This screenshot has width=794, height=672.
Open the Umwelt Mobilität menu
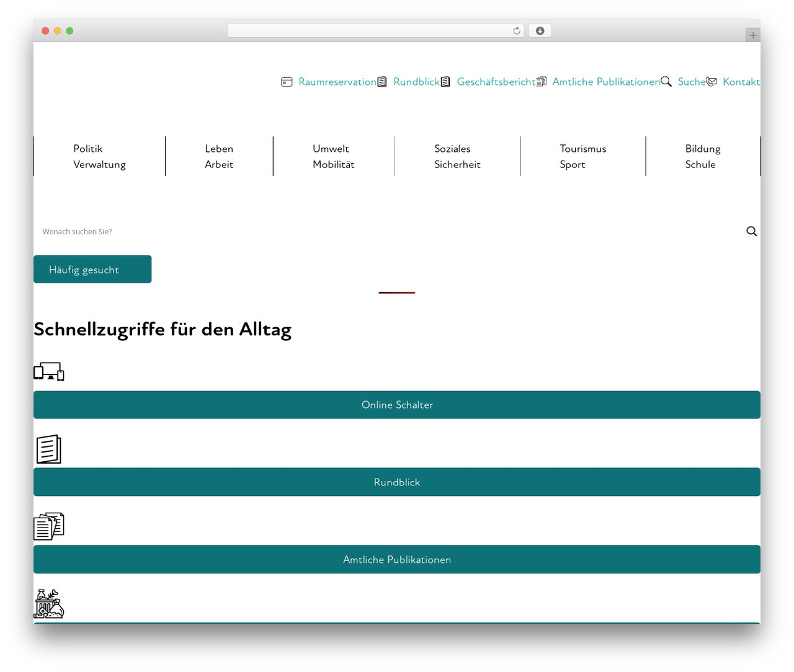pos(334,156)
